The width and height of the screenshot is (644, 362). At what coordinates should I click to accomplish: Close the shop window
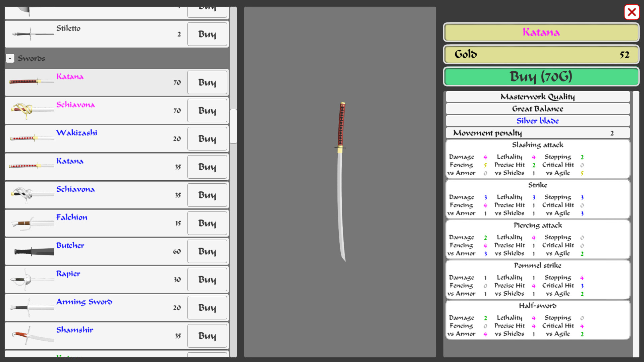click(x=632, y=12)
